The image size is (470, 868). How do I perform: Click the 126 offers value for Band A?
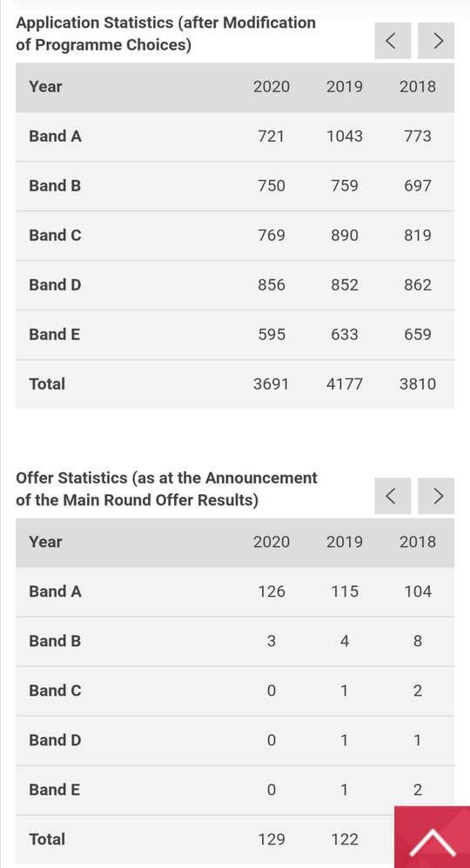271,591
